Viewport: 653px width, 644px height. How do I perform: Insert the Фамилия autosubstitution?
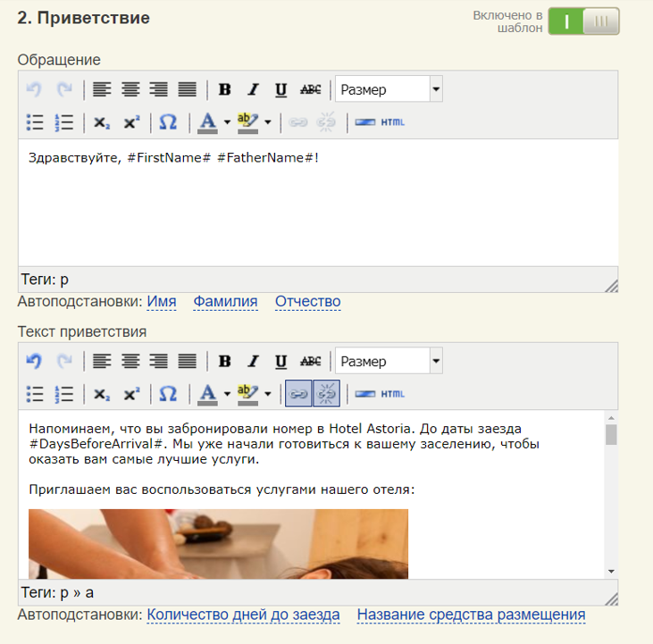[x=225, y=301]
